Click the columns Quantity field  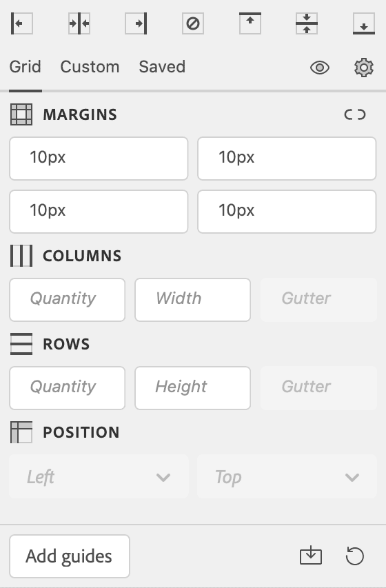click(67, 300)
